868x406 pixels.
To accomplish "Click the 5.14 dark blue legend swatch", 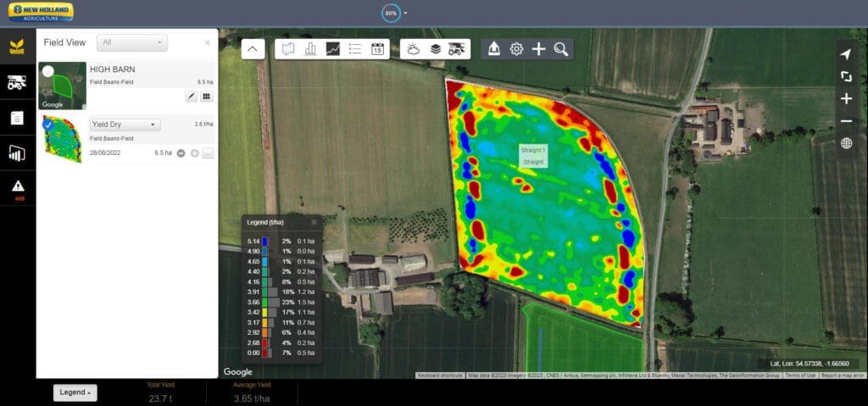I will point(265,242).
